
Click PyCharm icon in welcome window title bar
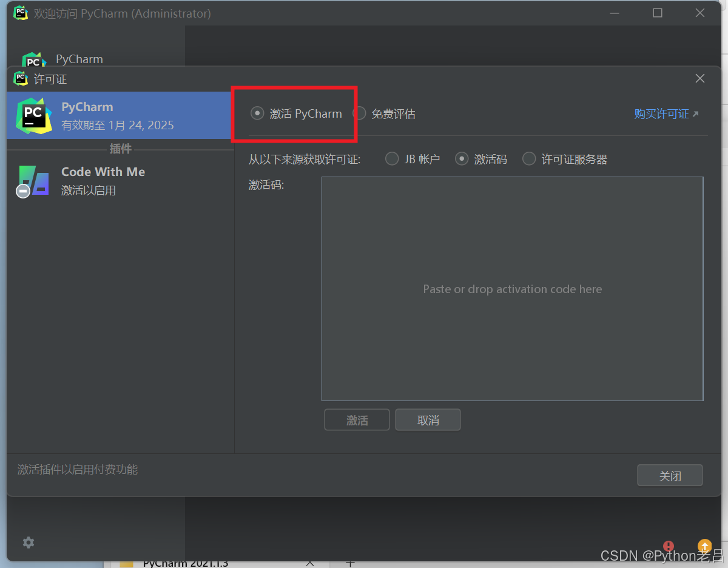click(21, 13)
